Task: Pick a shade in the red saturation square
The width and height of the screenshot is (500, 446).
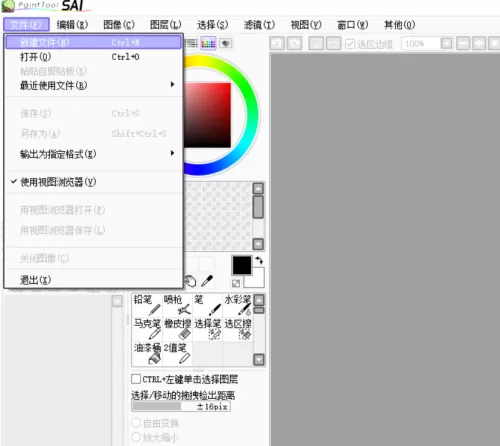Action: coord(207,115)
